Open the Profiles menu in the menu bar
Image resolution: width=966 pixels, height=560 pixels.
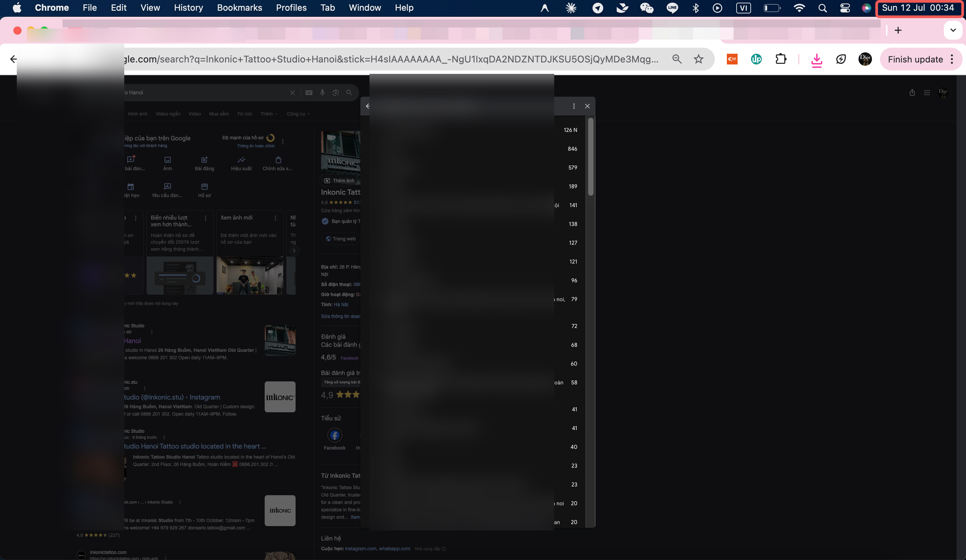pyautogui.click(x=291, y=8)
